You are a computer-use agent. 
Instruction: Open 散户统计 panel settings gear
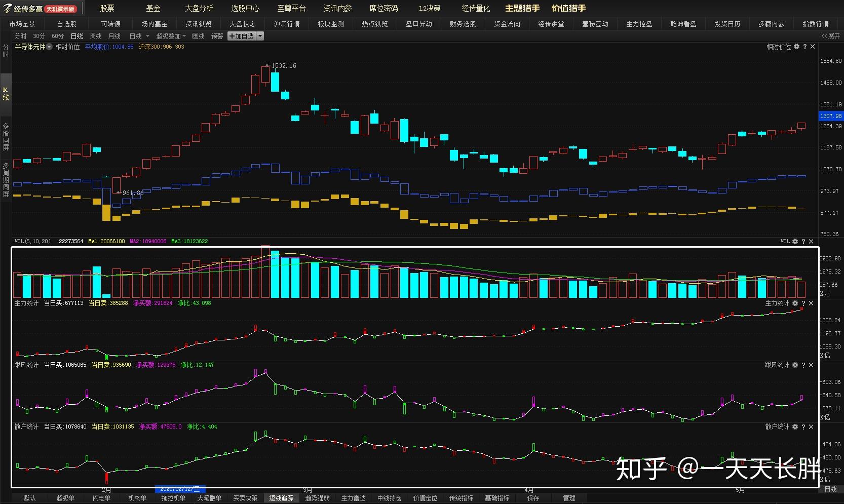pyautogui.click(x=795, y=427)
